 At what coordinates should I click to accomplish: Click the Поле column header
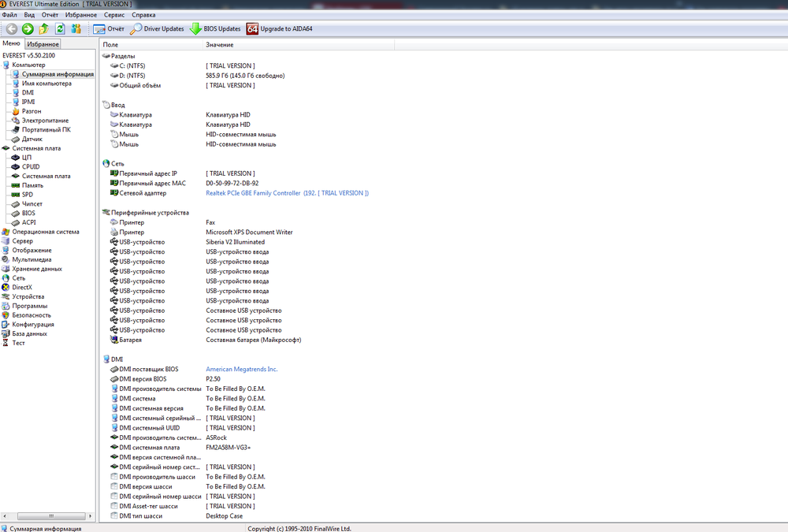(x=151, y=45)
